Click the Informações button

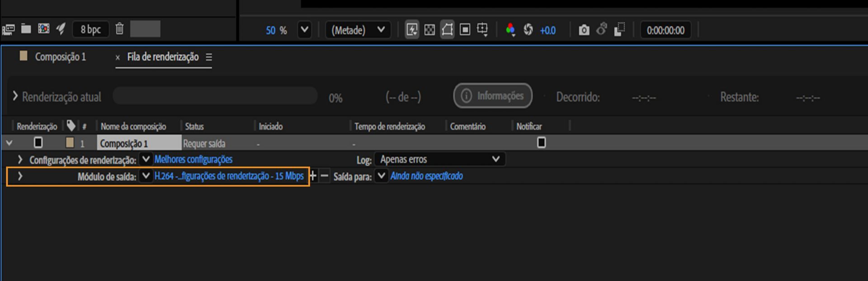click(x=493, y=96)
